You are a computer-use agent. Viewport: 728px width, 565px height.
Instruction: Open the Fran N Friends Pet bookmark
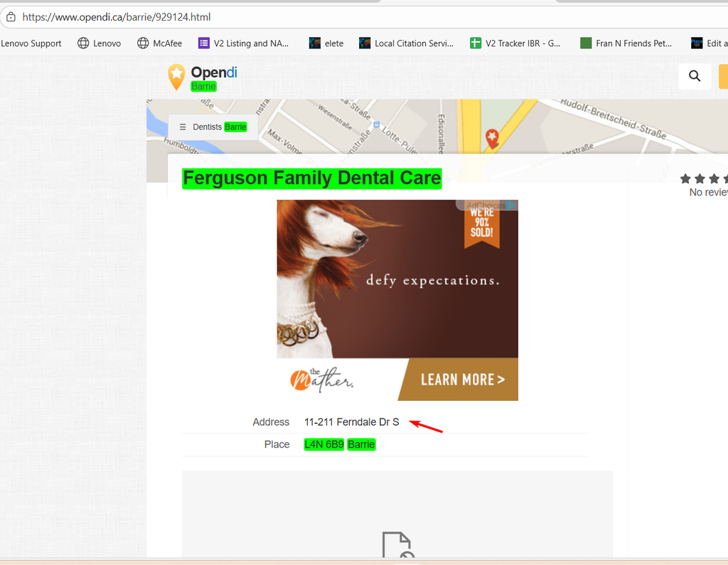pyautogui.click(x=626, y=43)
